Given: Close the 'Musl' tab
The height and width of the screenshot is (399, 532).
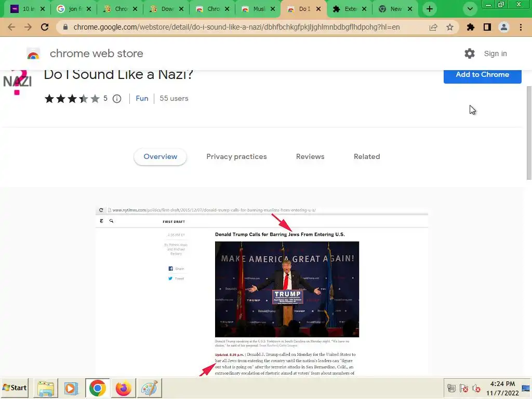Looking at the screenshot, I should coord(273,9).
